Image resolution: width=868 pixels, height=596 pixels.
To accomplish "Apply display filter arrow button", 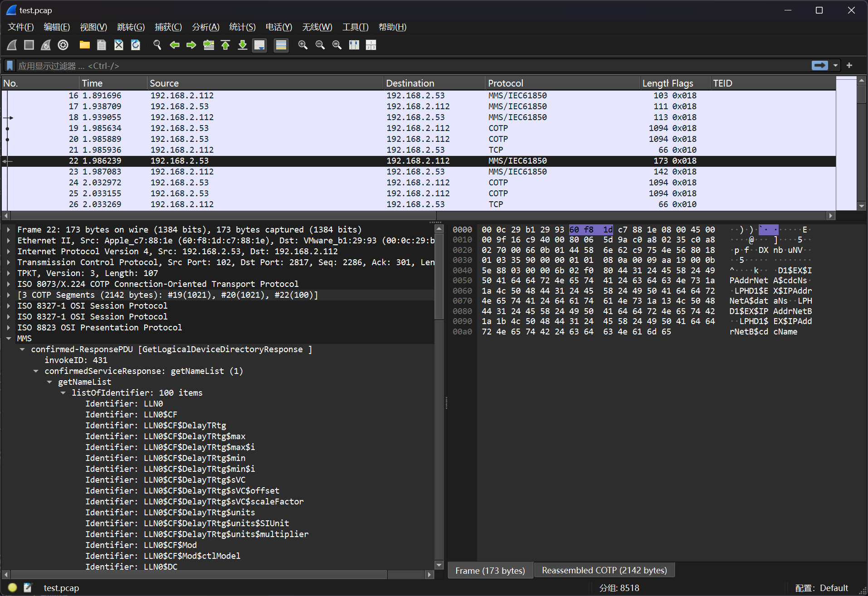I will [x=819, y=66].
